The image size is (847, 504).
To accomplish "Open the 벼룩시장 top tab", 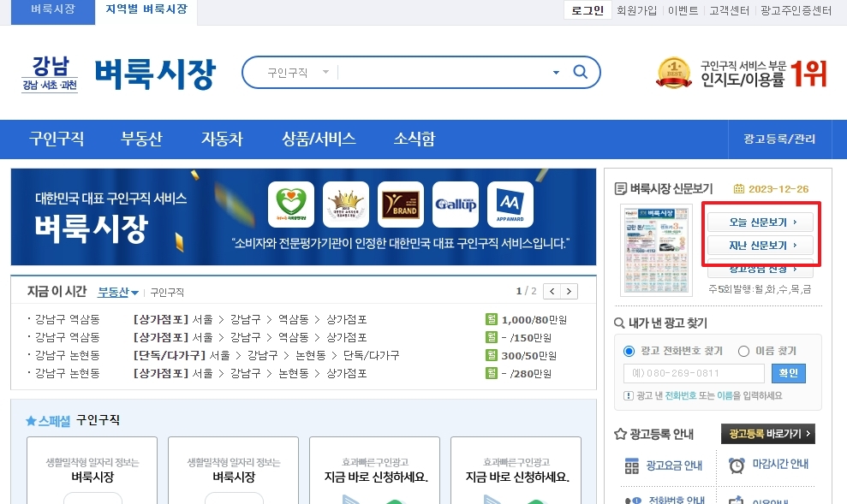I will click(53, 10).
